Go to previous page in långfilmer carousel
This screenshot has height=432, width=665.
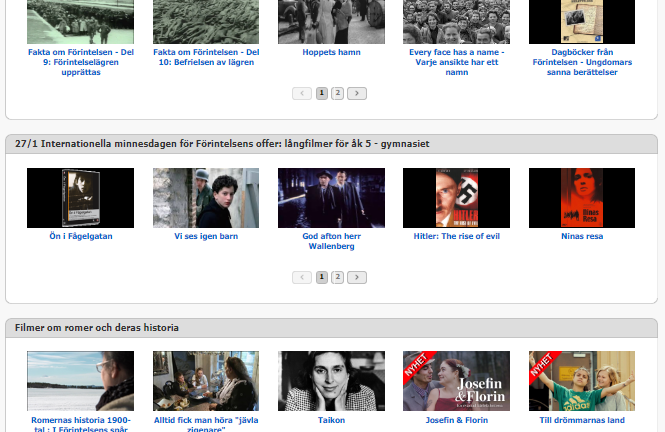302,277
